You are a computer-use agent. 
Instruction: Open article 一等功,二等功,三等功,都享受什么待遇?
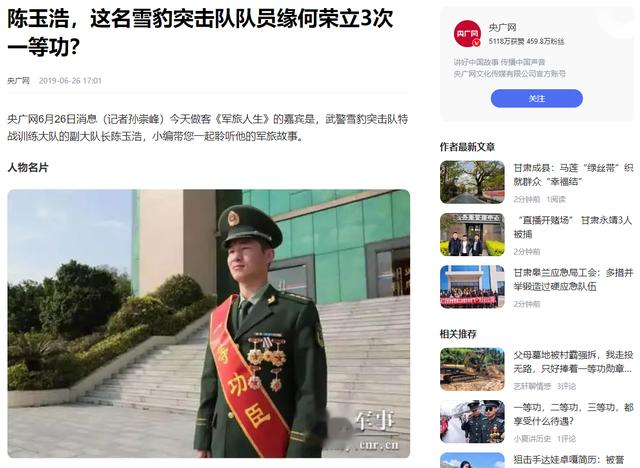[x=573, y=414]
